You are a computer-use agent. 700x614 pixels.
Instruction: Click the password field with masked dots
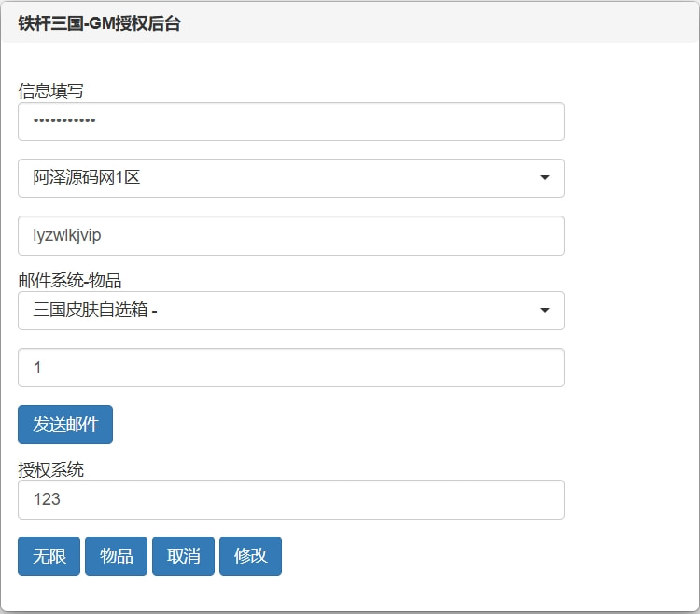290,121
